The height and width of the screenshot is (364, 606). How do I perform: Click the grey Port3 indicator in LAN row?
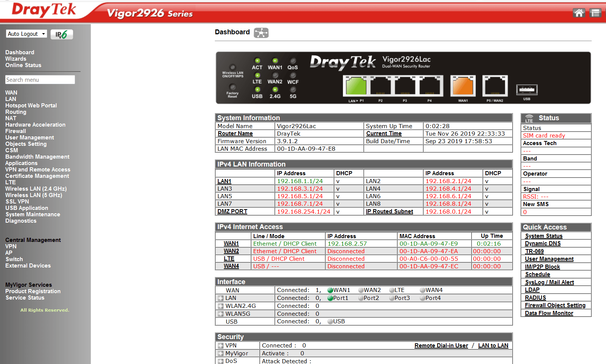click(392, 298)
